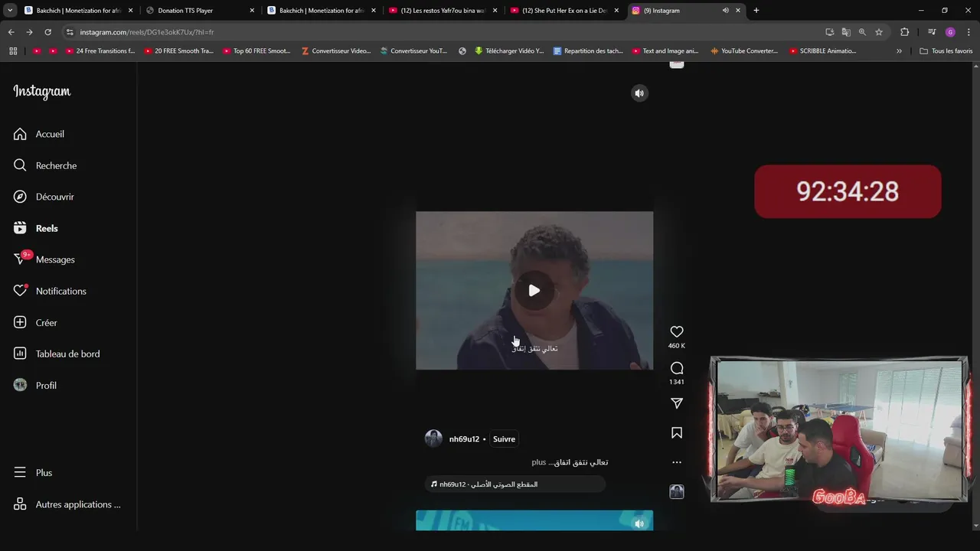Bookmark this page with star icon
Image resolution: width=980 pixels, height=551 pixels.
coord(879,32)
